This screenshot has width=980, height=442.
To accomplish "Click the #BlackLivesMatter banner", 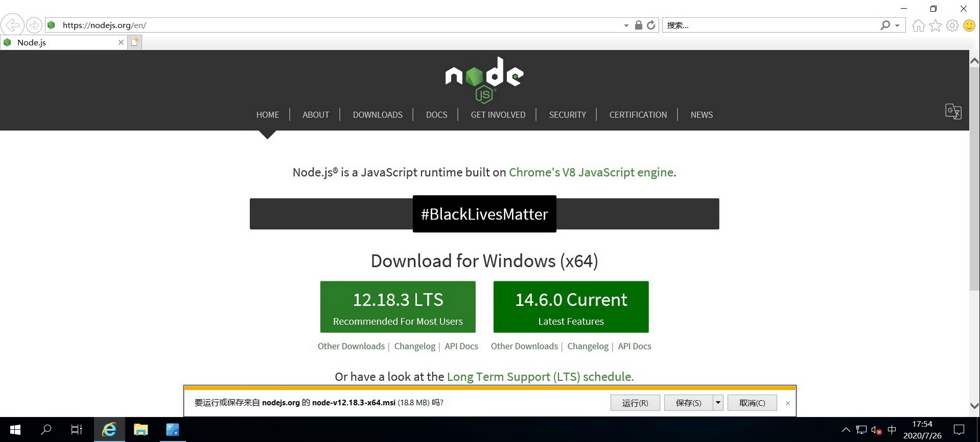I will pyautogui.click(x=484, y=214).
